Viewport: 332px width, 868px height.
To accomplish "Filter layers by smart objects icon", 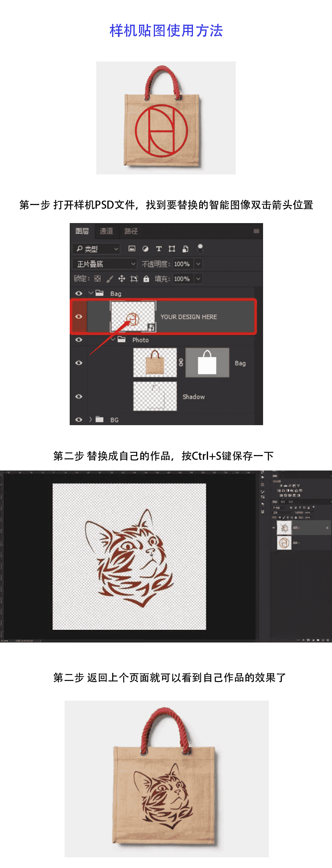I will click(x=186, y=249).
